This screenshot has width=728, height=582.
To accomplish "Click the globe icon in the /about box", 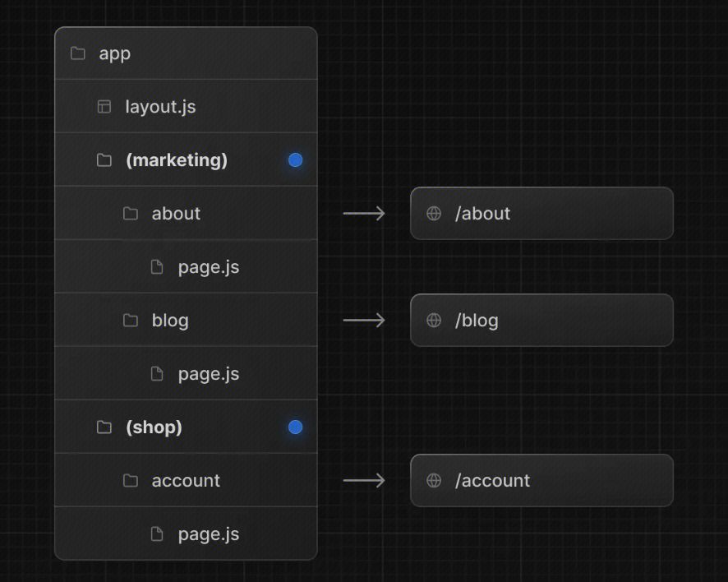I will [x=434, y=214].
